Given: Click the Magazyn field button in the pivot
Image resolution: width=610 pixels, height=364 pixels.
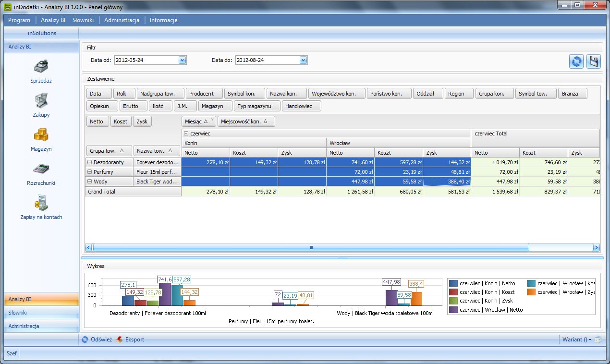Looking at the screenshot, I should (x=215, y=106).
